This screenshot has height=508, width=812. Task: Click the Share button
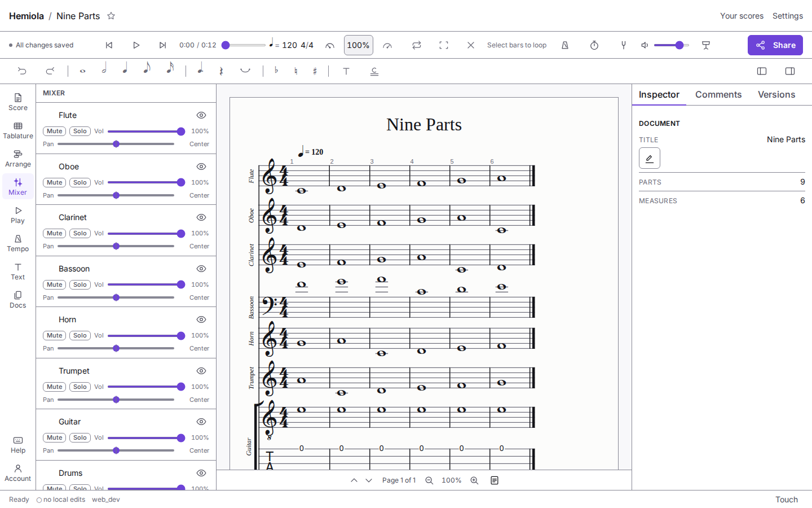[x=775, y=45]
